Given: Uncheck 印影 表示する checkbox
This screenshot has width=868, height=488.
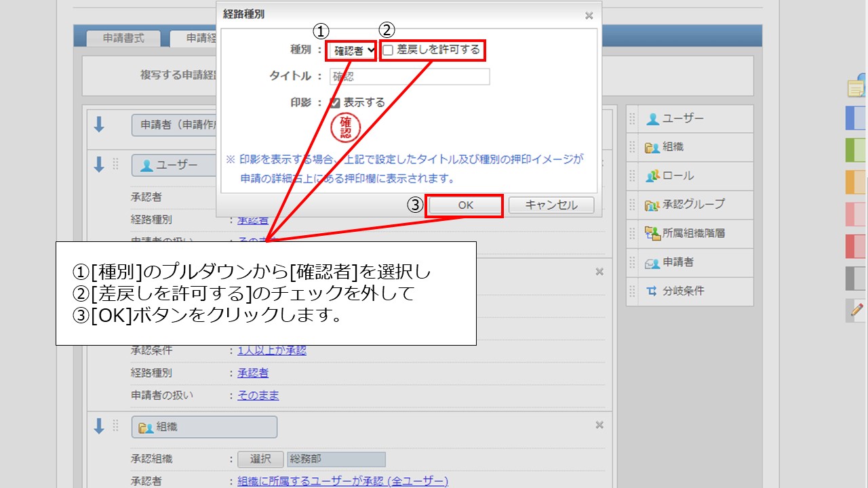Looking at the screenshot, I should click(x=335, y=103).
